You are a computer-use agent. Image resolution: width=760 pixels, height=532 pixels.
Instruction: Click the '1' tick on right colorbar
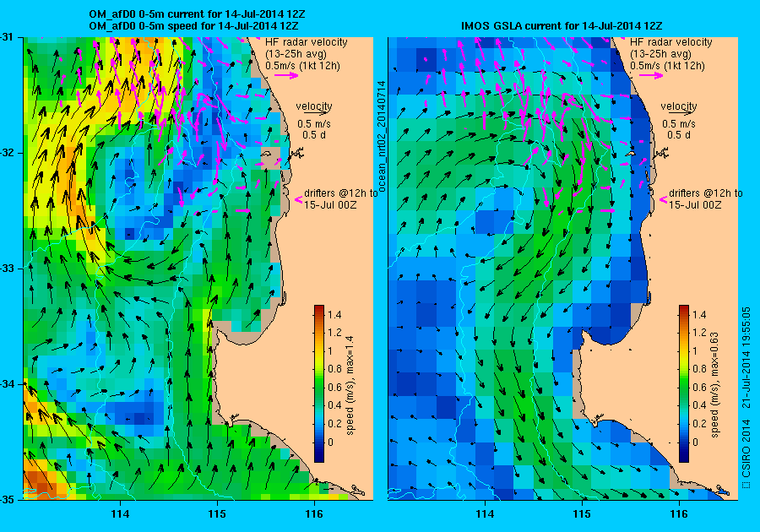[696, 350]
